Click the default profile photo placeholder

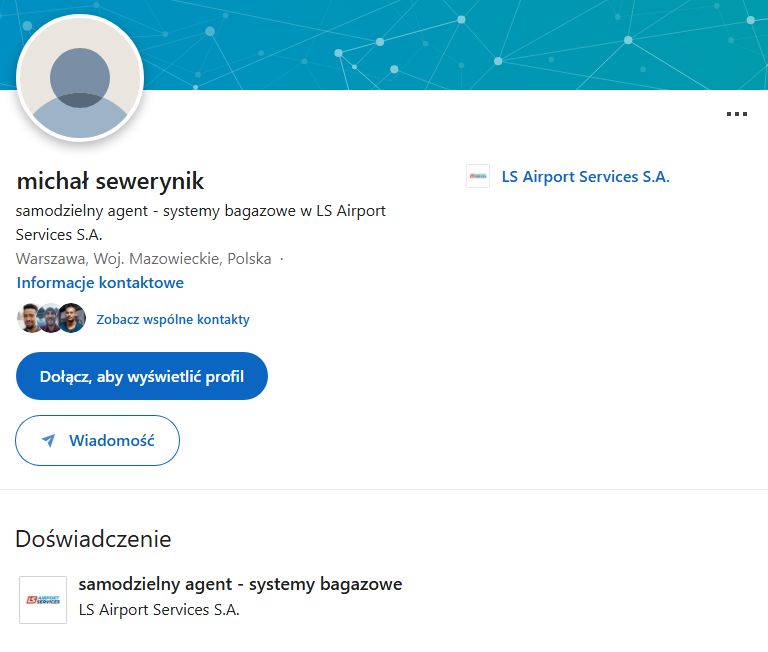(81, 79)
